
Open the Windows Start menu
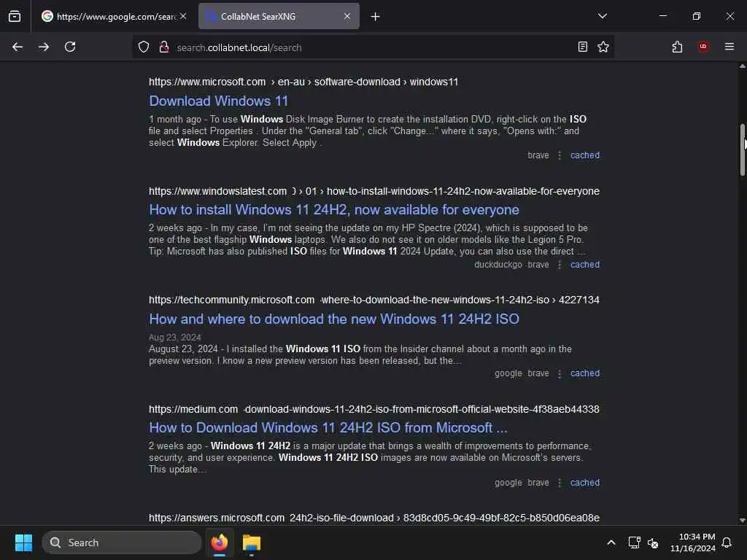point(23,542)
